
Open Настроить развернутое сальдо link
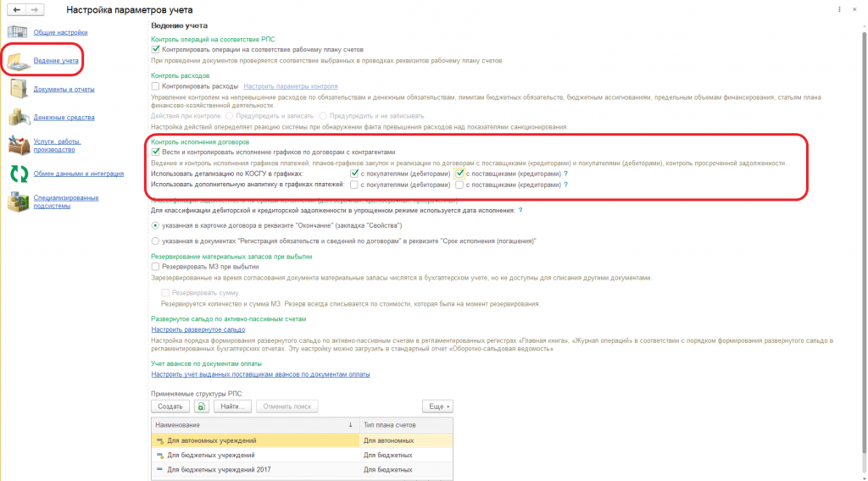198,329
